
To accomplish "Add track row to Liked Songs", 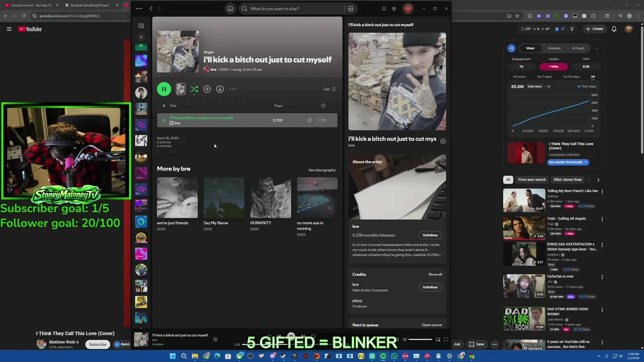I will coord(309,120).
